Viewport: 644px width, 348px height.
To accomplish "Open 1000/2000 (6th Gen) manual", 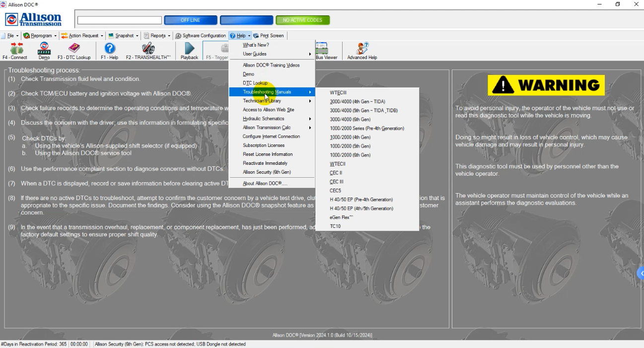I will [367, 155].
